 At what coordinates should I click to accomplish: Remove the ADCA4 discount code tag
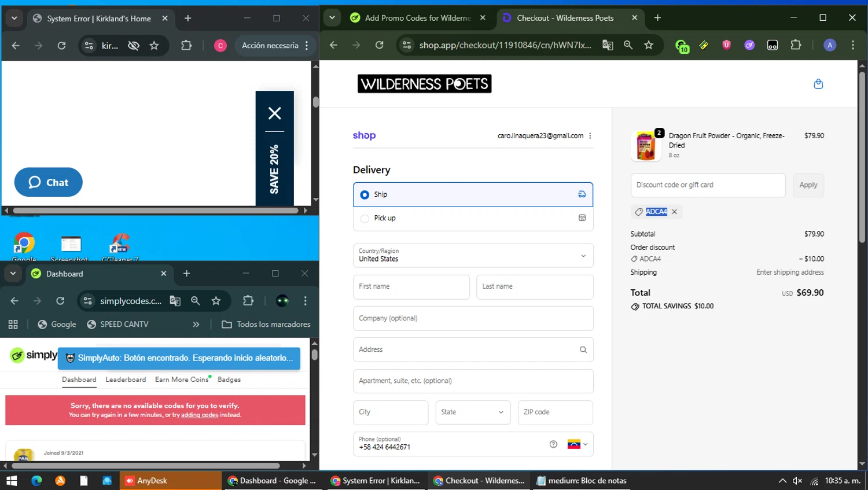click(674, 212)
